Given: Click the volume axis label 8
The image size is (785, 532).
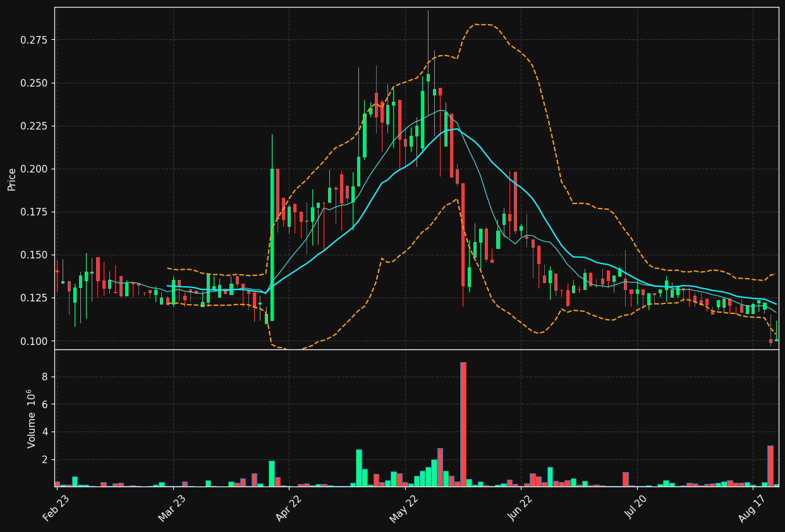Looking at the screenshot, I should click(45, 377).
